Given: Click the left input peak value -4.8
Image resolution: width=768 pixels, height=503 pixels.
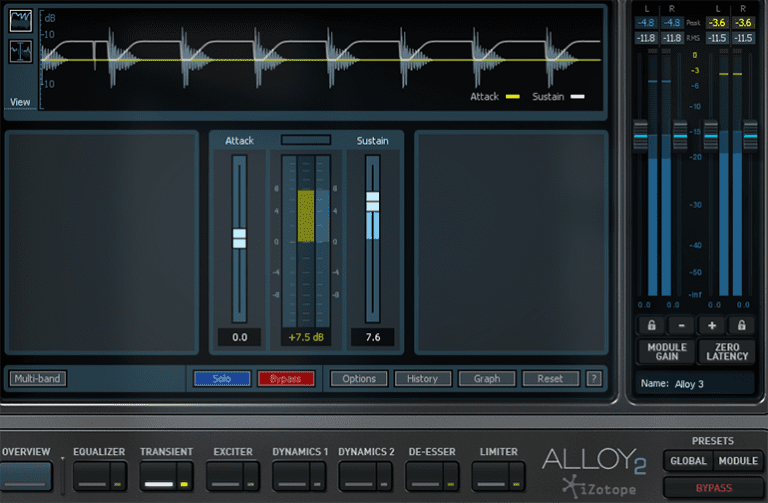Looking at the screenshot, I should pos(646,23).
